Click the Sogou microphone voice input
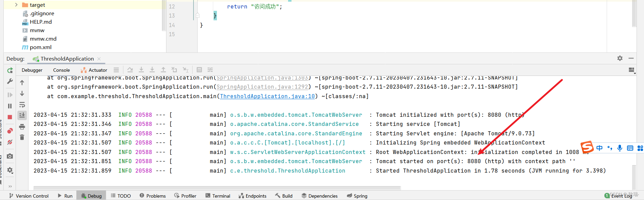 [x=620, y=148]
